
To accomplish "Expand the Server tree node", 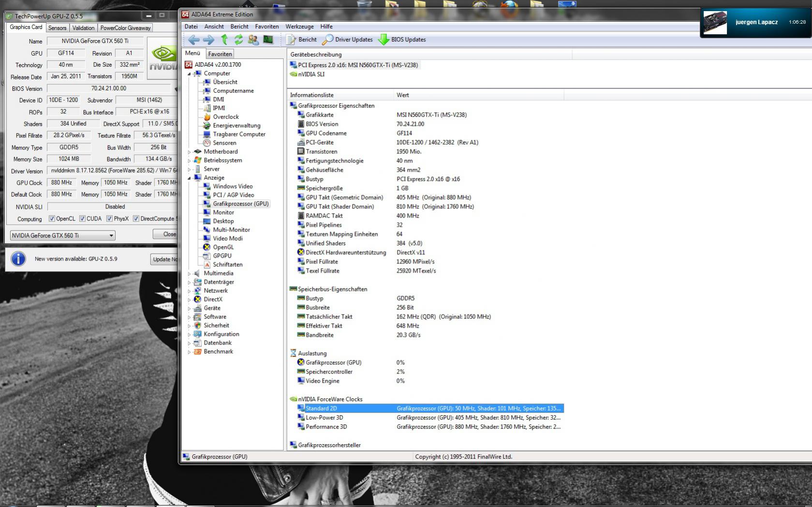I will click(189, 169).
